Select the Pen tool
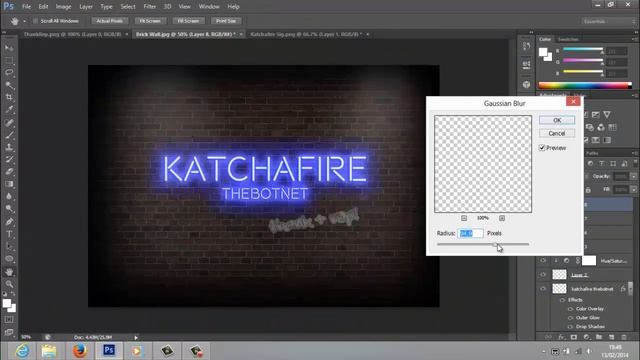 pos(9,222)
